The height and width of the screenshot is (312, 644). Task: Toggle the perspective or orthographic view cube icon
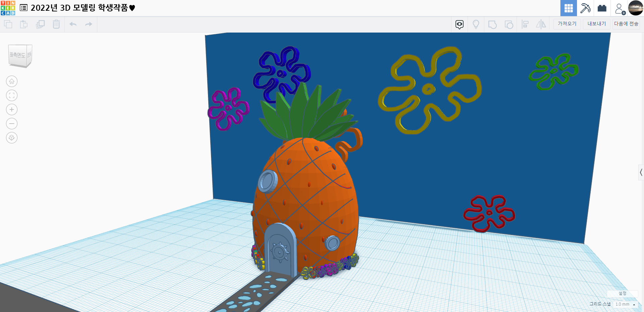click(x=12, y=138)
